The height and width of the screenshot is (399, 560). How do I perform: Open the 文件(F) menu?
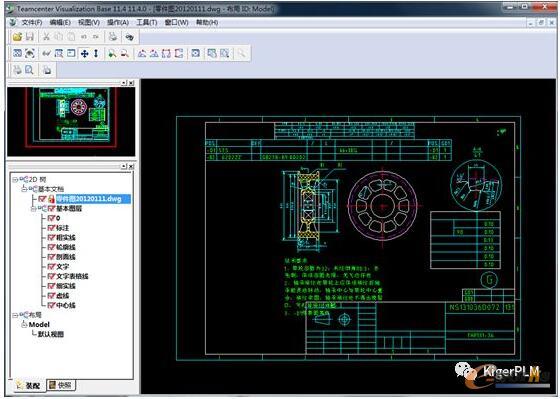pos(32,23)
